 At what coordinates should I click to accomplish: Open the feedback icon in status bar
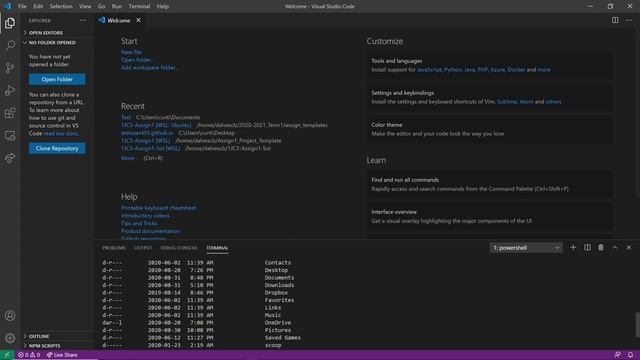618,355
